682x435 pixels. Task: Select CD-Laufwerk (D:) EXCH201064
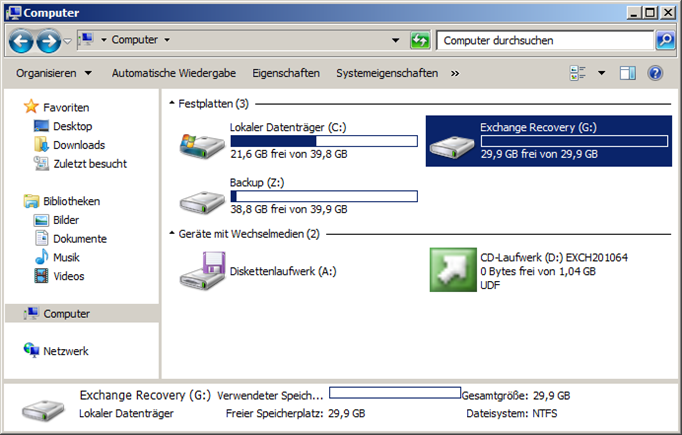point(452,270)
